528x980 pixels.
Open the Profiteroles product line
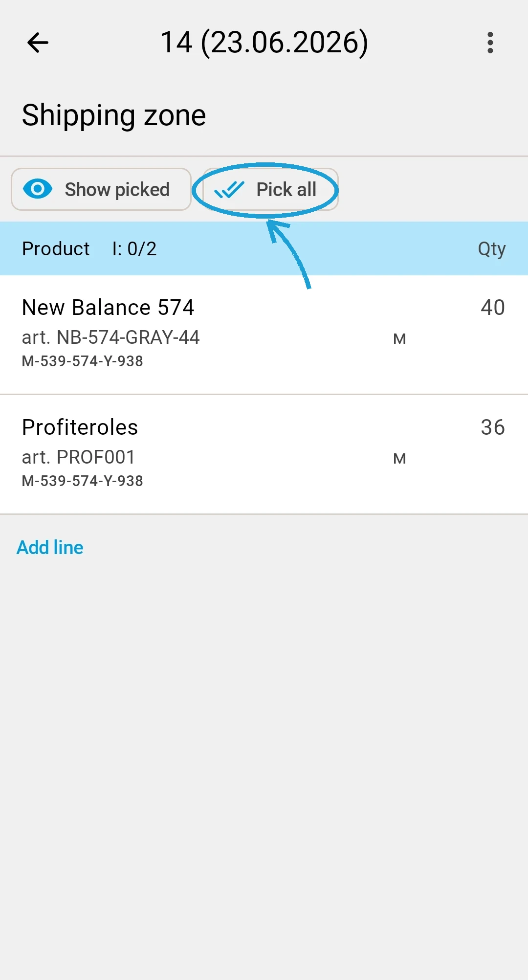264,454
